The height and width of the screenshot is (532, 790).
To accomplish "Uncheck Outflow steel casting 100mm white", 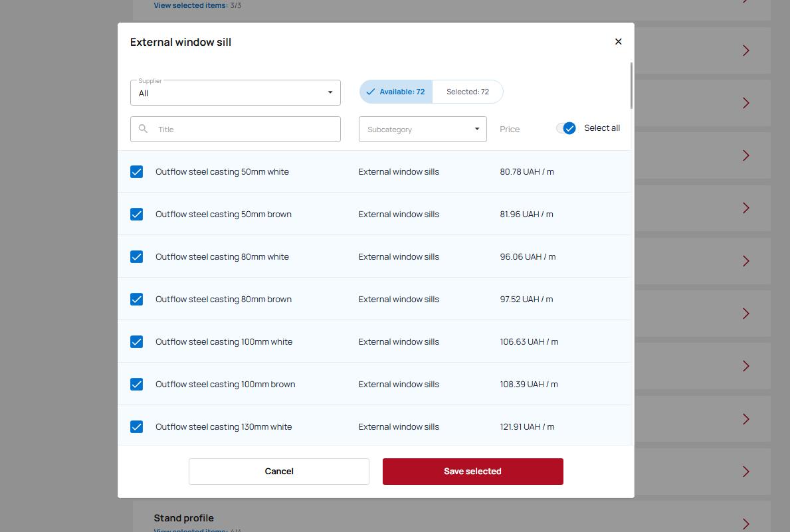I will [x=136, y=342].
